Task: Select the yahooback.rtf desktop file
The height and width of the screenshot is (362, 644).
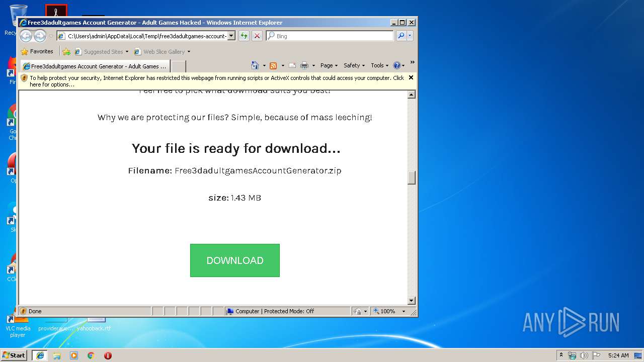Action: (x=94, y=324)
